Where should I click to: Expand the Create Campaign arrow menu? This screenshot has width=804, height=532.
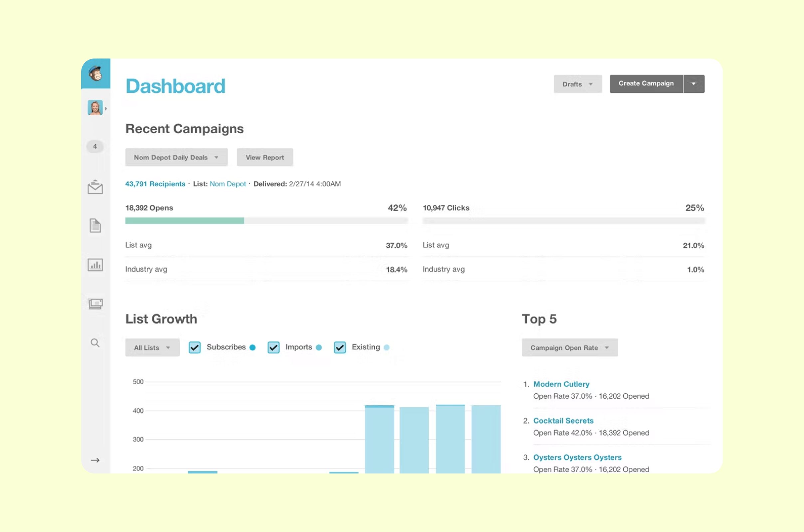(x=694, y=83)
